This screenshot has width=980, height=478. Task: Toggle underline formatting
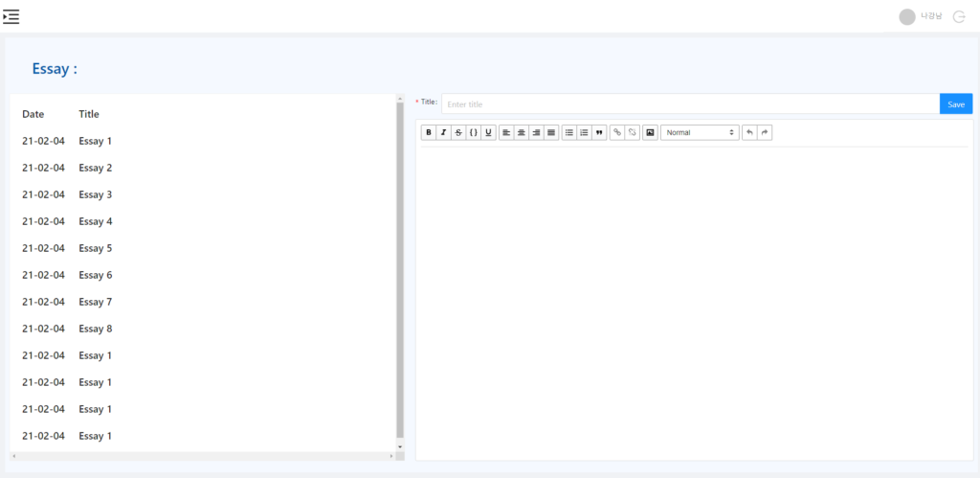point(489,132)
